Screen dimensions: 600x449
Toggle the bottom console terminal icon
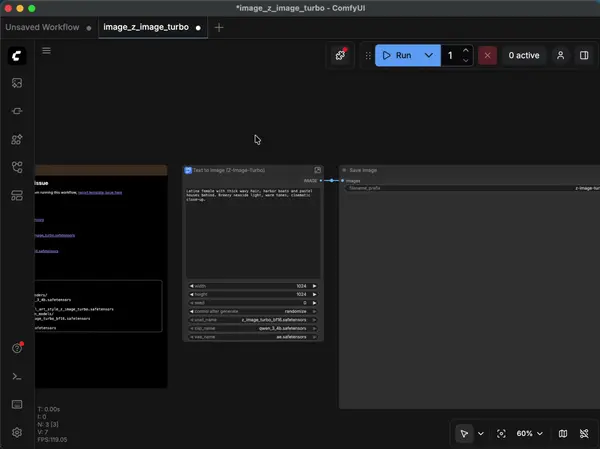[x=17, y=377]
